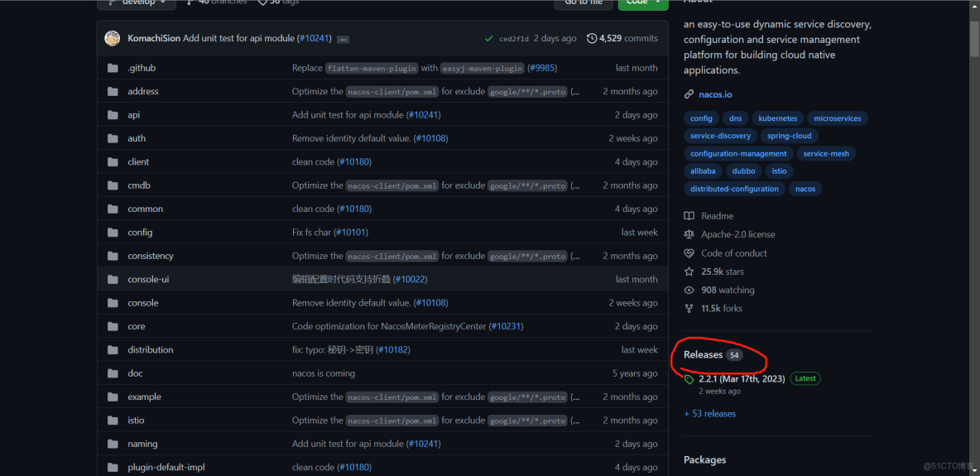Open the console folder
The height and width of the screenshot is (476, 980).
tap(142, 303)
